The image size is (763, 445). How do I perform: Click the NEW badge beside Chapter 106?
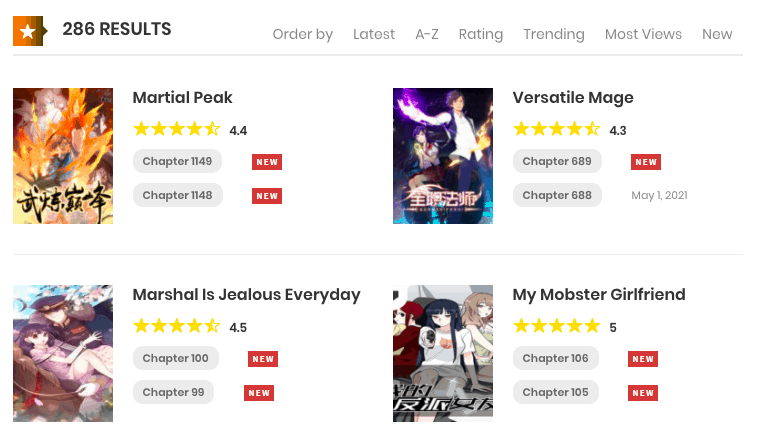(643, 359)
